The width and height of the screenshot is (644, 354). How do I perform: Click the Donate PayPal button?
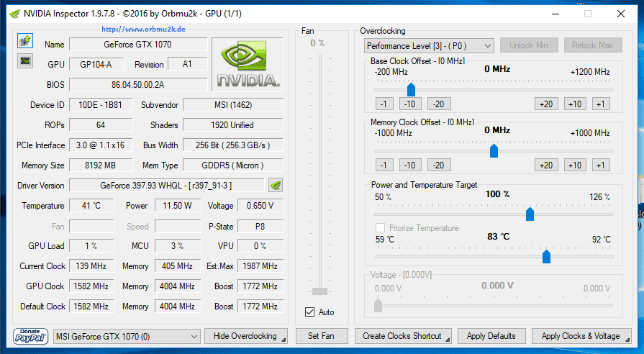(30, 336)
